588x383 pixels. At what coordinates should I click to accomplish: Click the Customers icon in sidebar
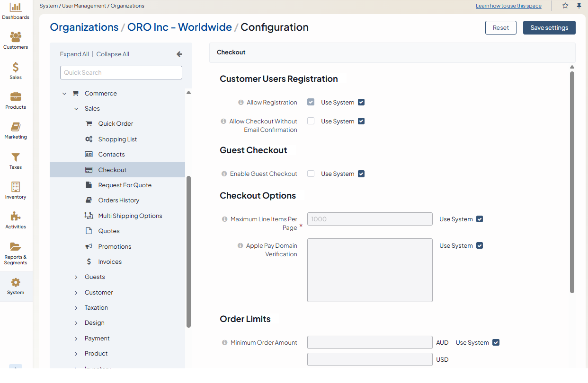tap(16, 37)
